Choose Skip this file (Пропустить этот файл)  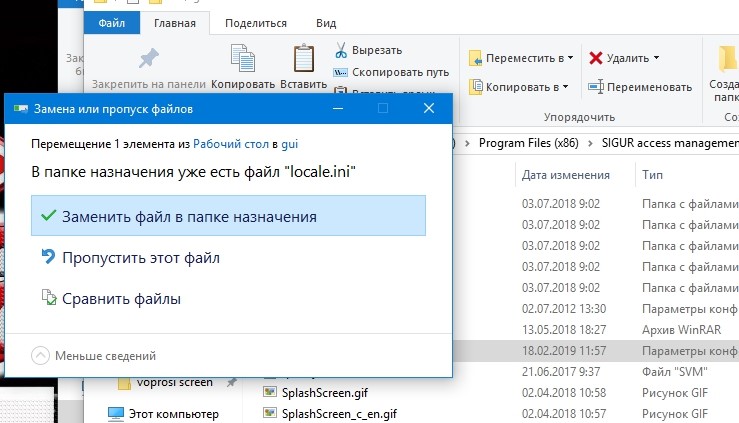coord(140,258)
